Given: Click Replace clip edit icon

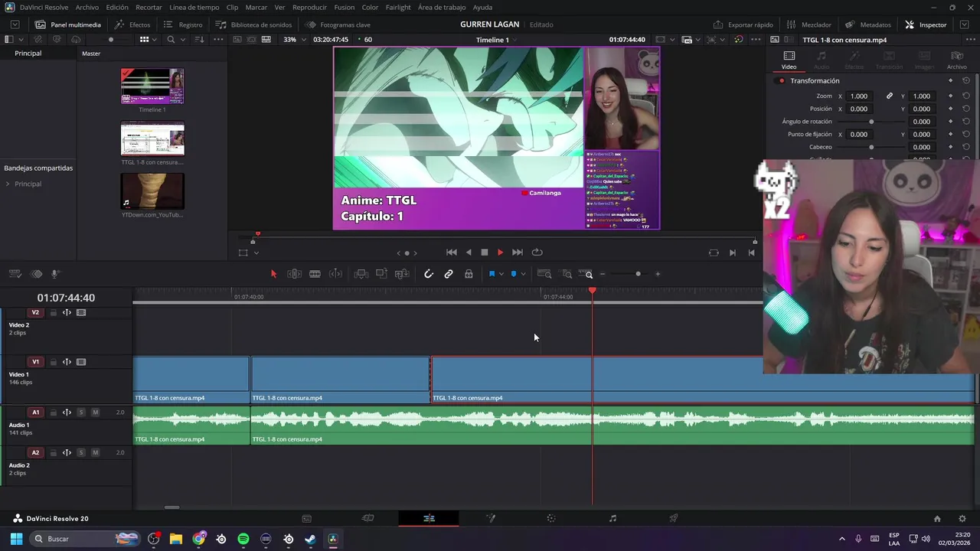Looking at the screenshot, I should pos(402,274).
